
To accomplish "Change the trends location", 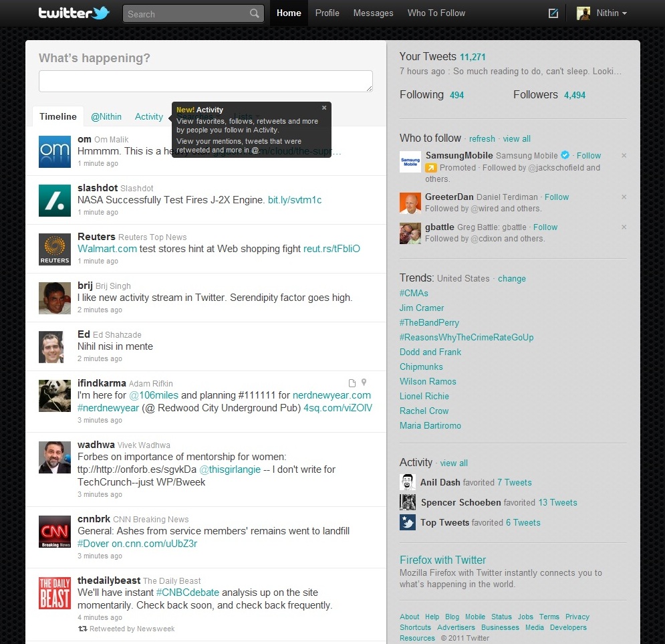I will 511,279.
